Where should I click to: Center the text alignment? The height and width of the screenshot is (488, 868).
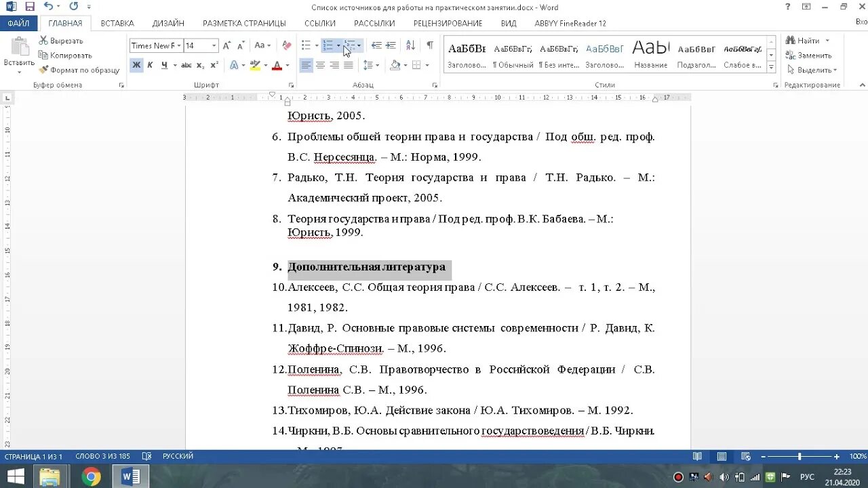(320, 65)
